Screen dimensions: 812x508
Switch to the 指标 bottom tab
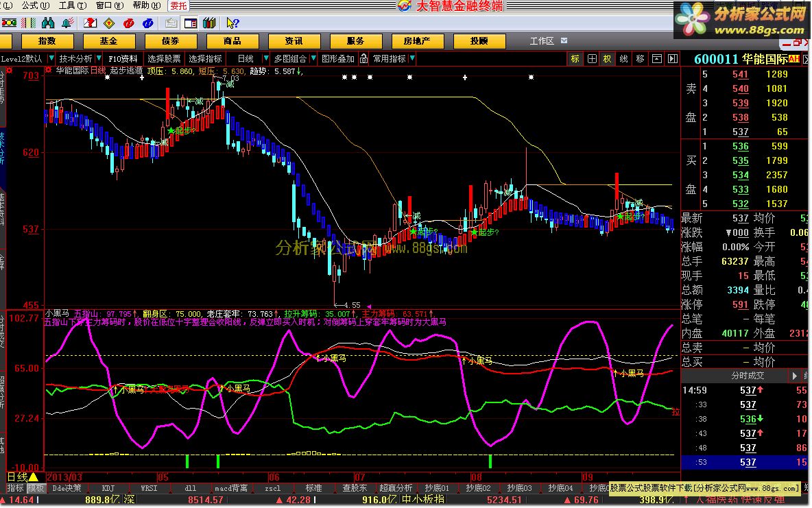point(15,488)
